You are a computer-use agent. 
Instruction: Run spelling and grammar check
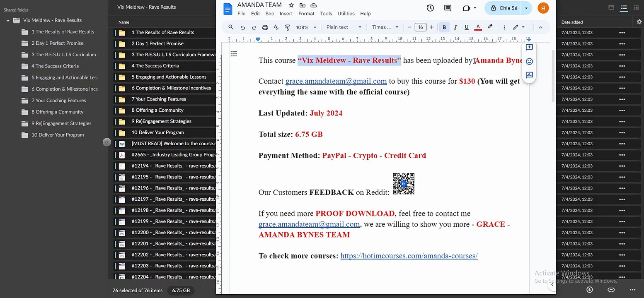(276, 27)
